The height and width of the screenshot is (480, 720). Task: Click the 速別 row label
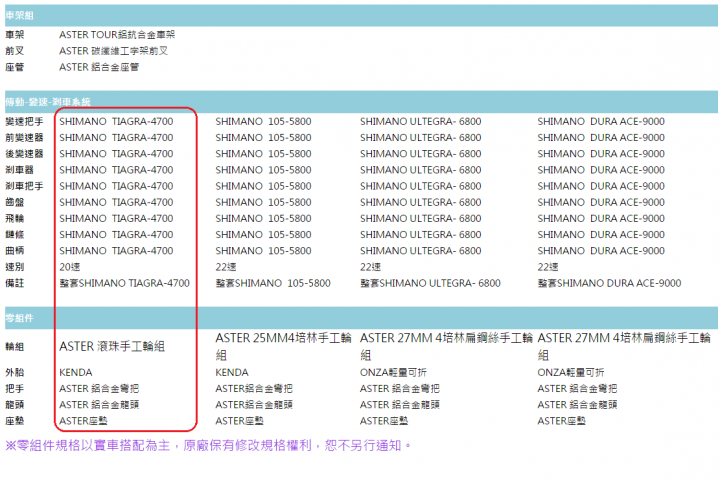click(x=15, y=267)
